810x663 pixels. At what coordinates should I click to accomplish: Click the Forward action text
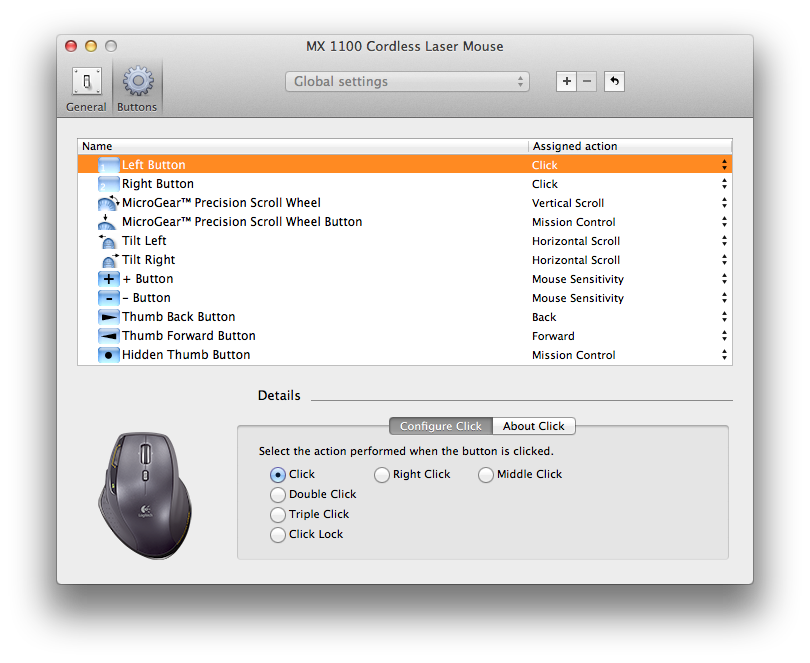point(553,336)
